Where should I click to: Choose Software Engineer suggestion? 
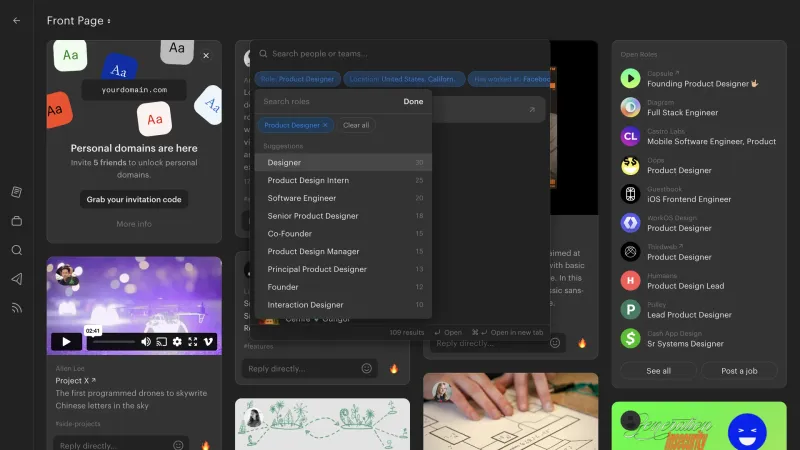click(343, 198)
